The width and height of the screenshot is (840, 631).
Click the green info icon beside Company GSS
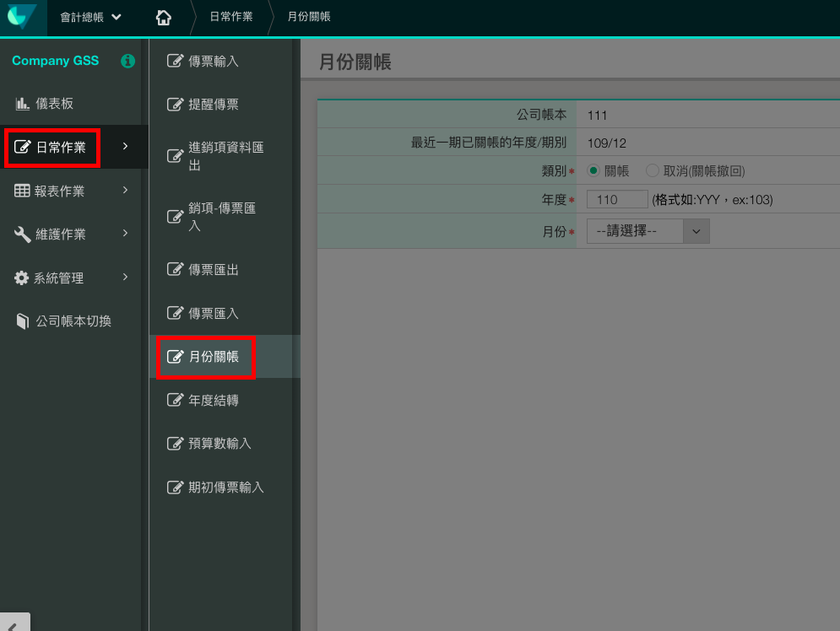(x=127, y=61)
